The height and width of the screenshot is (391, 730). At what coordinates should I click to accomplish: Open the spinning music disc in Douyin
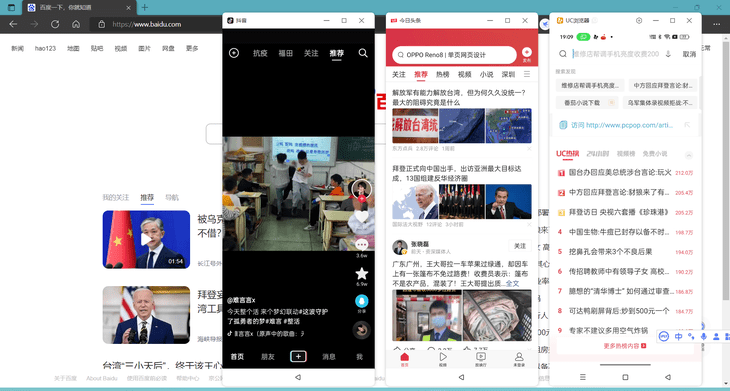tap(362, 330)
